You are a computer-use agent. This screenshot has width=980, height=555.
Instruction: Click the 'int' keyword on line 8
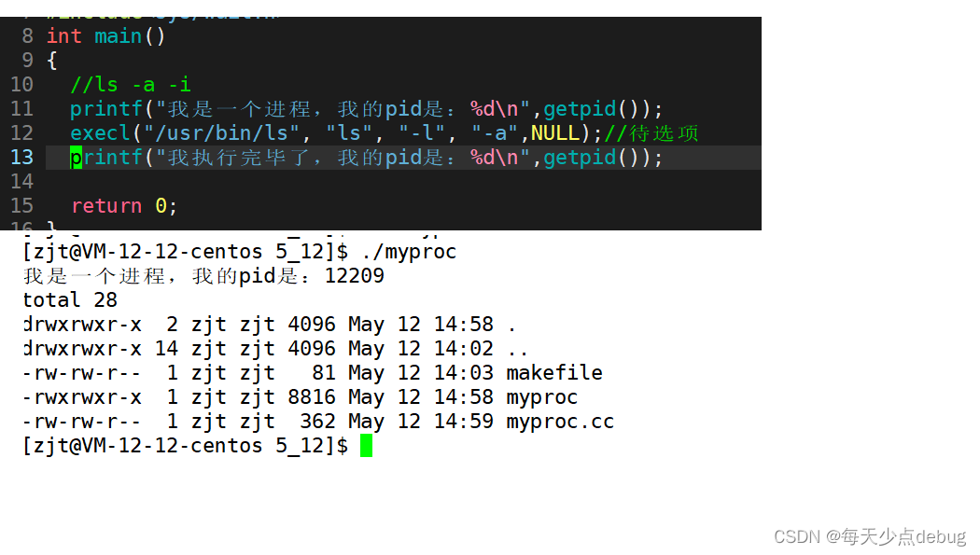point(63,36)
